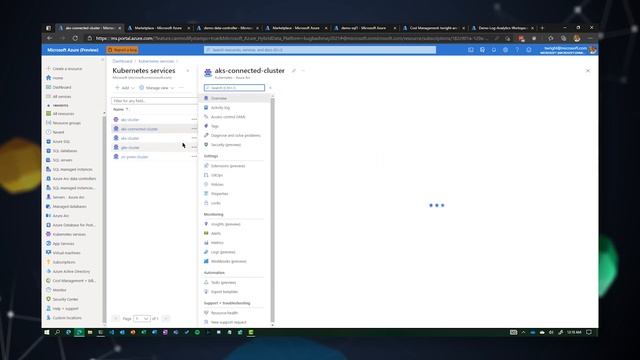
Task: Switch to the Cost Management browser tab
Action: 433,28
